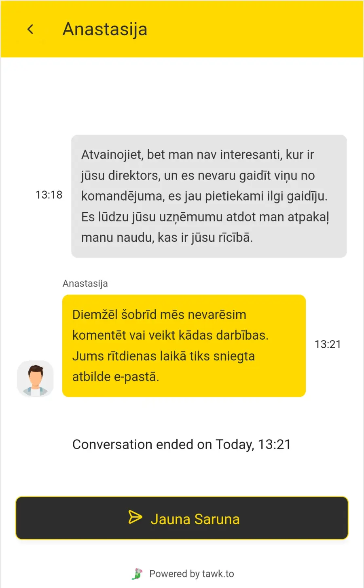Image resolution: width=364 pixels, height=588 pixels.
Task: Click the "rīcībā" word ending the customer message
Action: [235, 237]
